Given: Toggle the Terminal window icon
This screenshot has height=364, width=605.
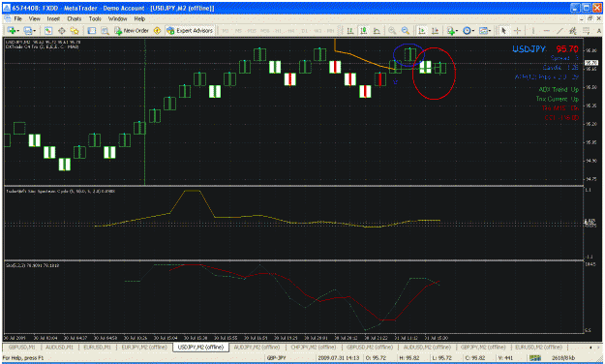Looking at the screenshot, I should point(91,30).
